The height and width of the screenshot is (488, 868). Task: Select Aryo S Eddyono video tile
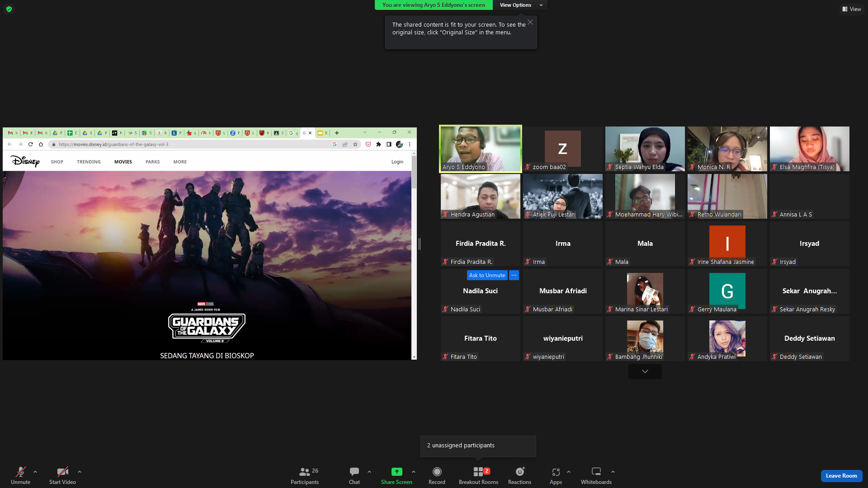tap(481, 149)
